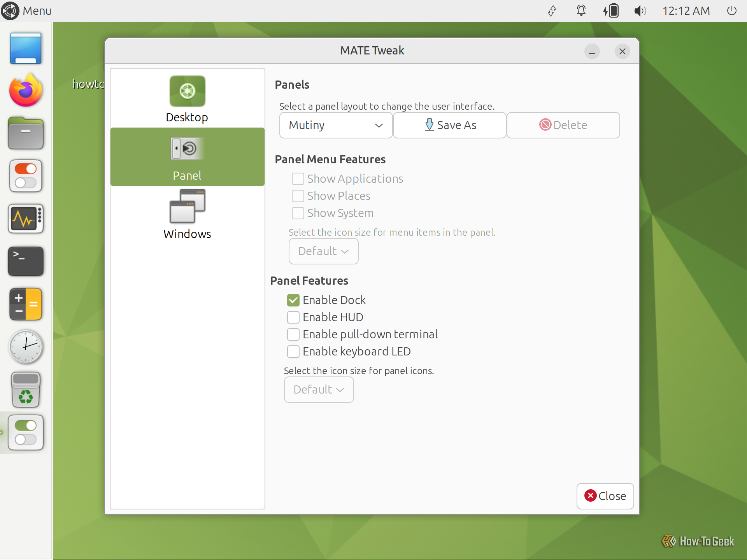
Task: Open the Trash dock icon
Action: pyautogui.click(x=26, y=390)
